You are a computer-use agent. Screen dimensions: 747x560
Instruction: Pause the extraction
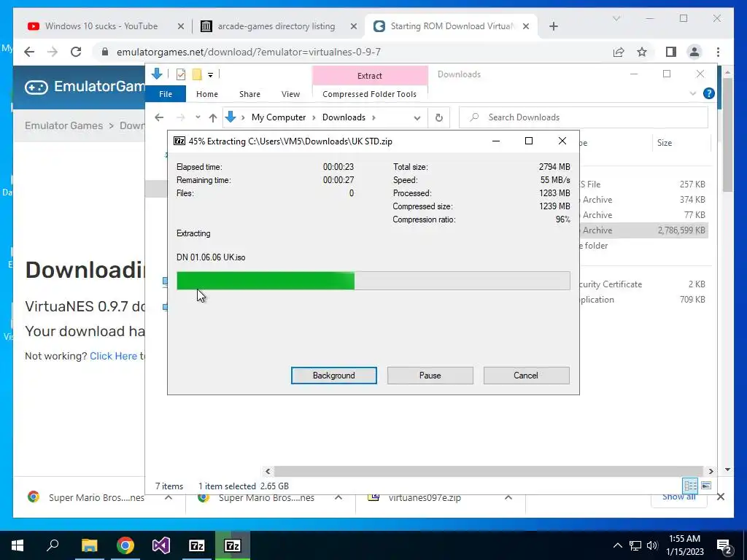(x=430, y=376)
